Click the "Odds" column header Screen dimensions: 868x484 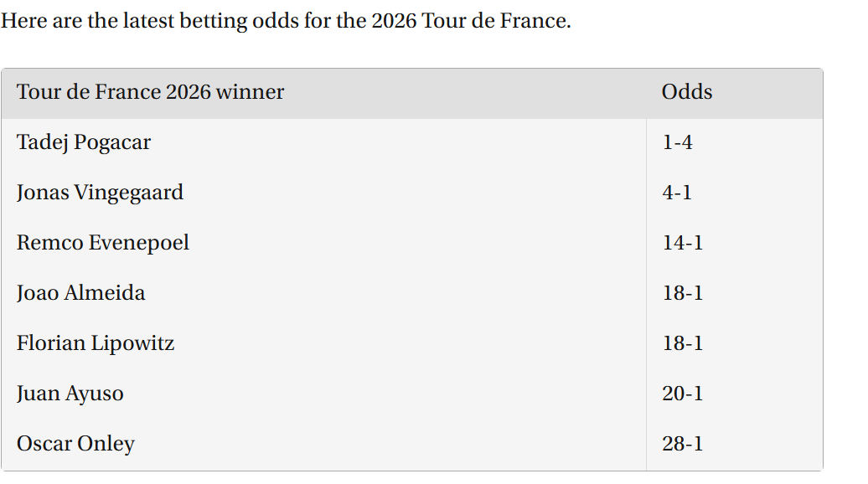tap(687, 92)
